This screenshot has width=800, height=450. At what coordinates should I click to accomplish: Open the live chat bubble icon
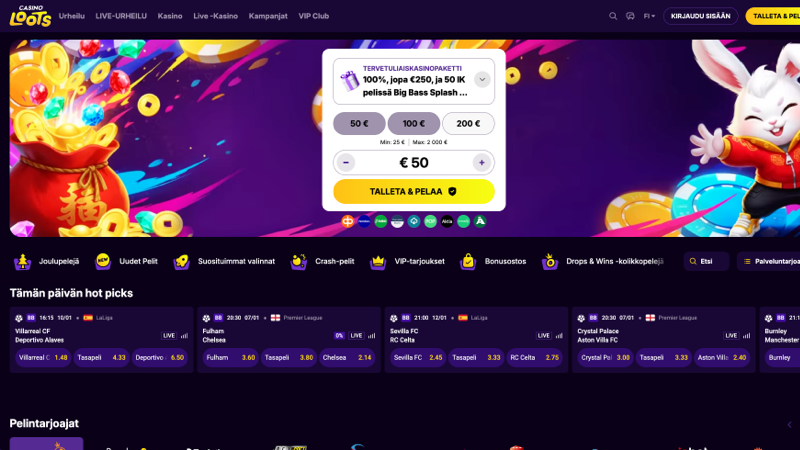(x=630, y=16)
